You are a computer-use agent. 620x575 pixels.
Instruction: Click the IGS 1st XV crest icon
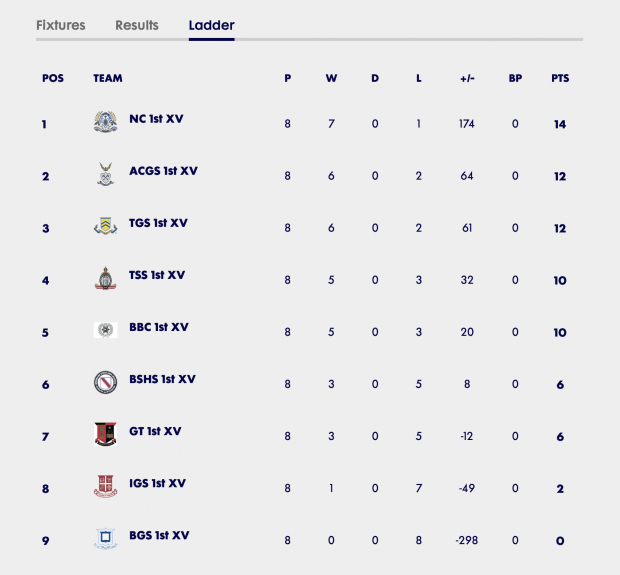(x=106, y=486)
